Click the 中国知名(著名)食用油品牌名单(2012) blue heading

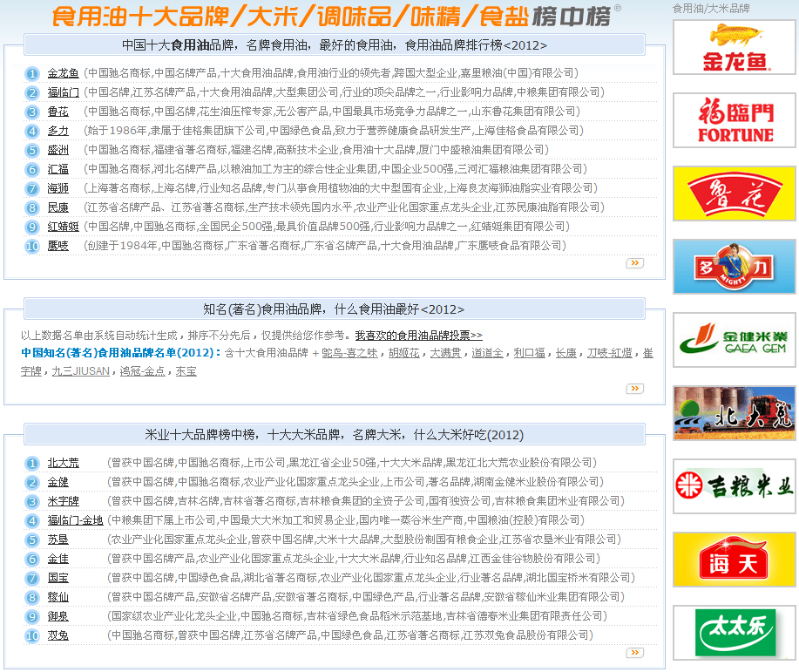[121, 353]
